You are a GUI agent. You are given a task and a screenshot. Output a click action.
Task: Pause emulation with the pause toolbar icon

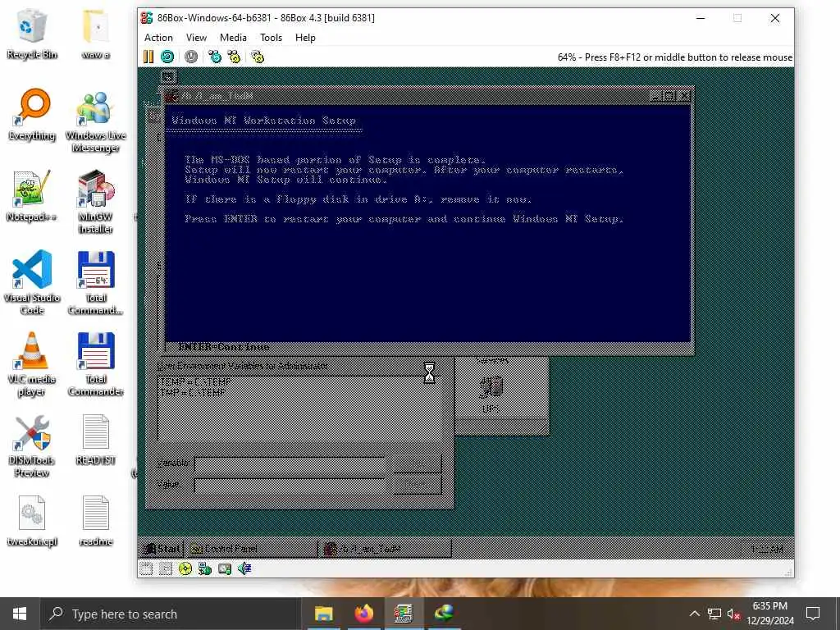click(x=148, y=57)
